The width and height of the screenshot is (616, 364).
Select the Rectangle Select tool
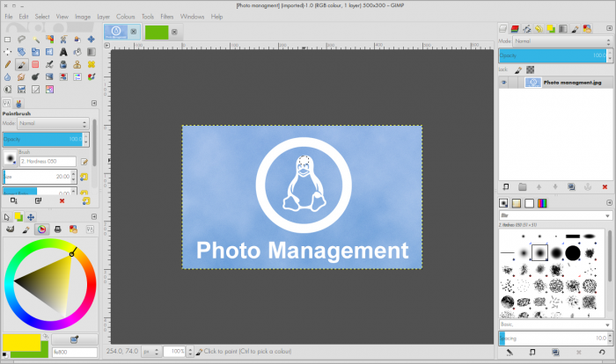(x=7, y=40)
